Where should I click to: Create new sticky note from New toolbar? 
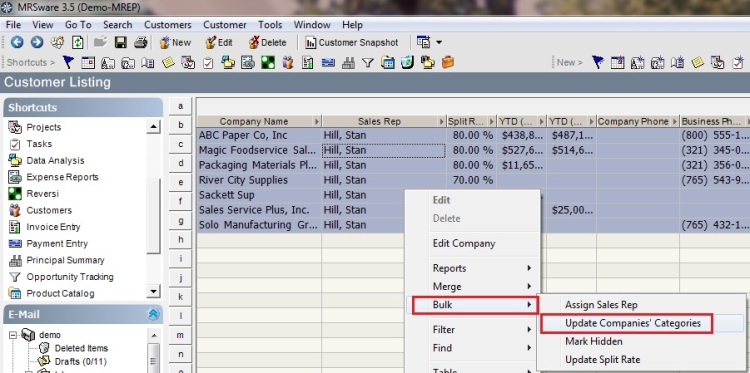point(697,62)
